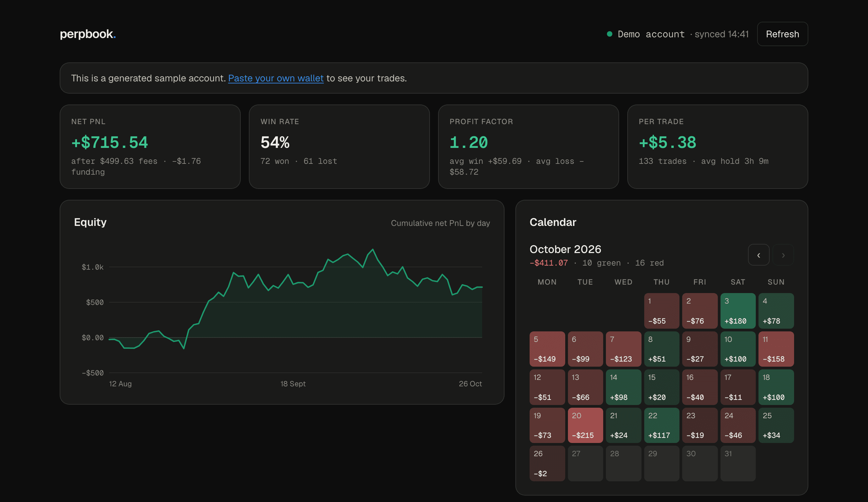This screenshot has height=502, width=868.
Task: Select October 26 showing -$2
Action: (x=547, y=463)
